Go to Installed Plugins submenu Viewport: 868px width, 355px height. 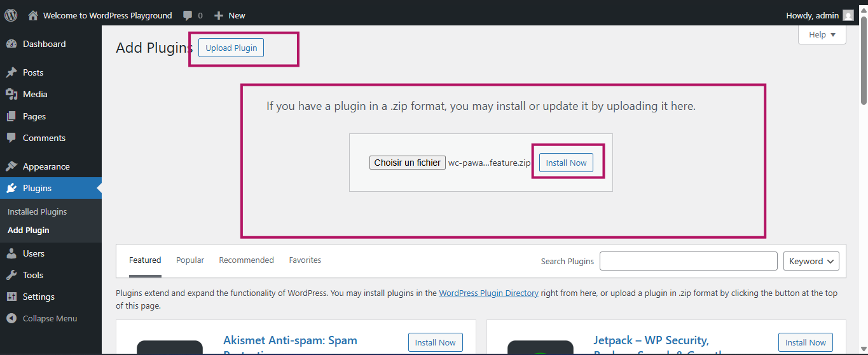pyautogui.click(x=37, y=211)
